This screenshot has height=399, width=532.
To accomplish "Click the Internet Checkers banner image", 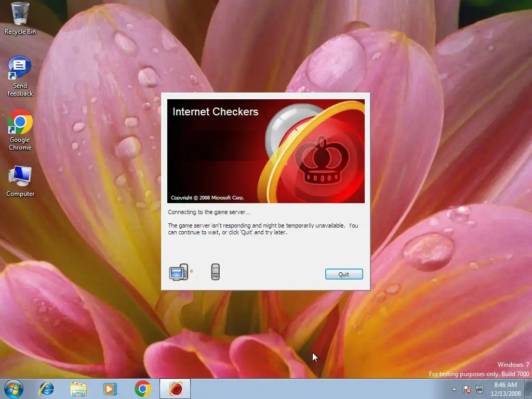I will pyautogui.click(x=265, y=151).
